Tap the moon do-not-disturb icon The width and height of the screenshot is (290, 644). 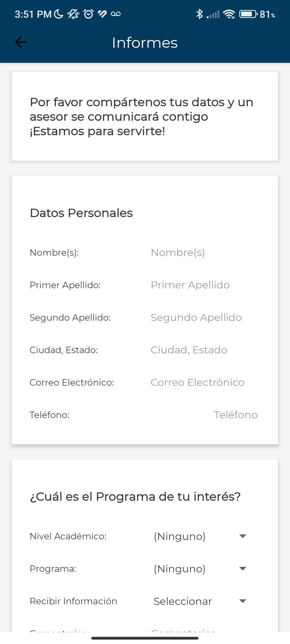click(x=59, y=14)
